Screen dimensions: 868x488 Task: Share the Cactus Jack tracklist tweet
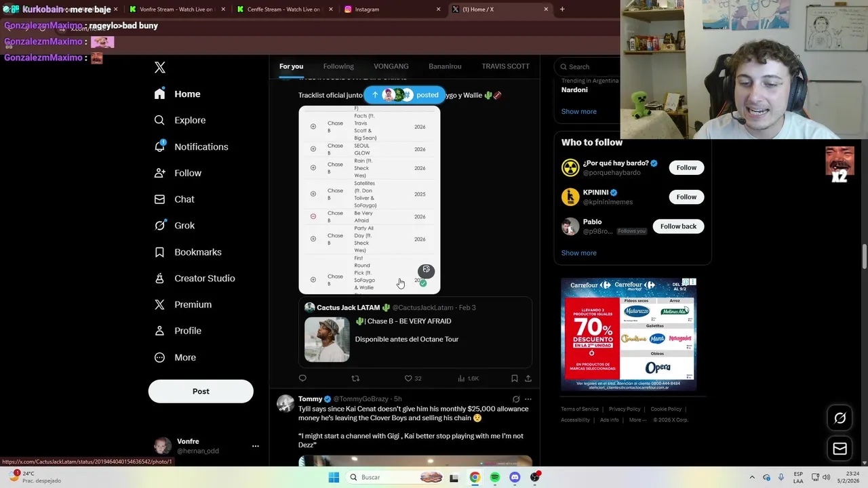(x=528, y=378)
